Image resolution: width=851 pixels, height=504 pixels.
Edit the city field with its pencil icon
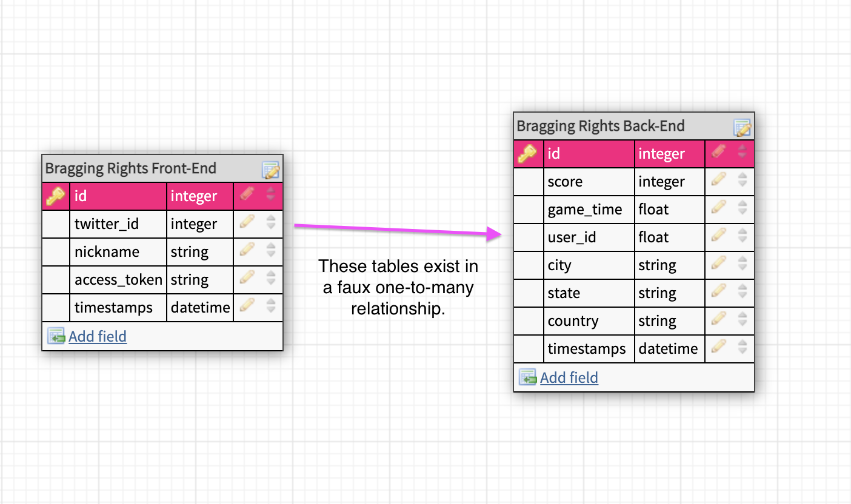pyautogui.click(x=718, y=263)
